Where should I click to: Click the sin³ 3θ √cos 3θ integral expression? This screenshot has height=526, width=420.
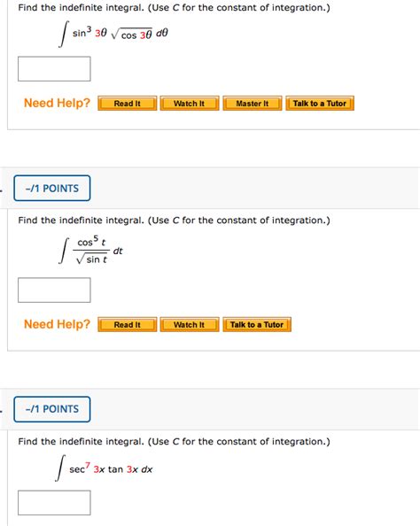(x=113, y=34)
